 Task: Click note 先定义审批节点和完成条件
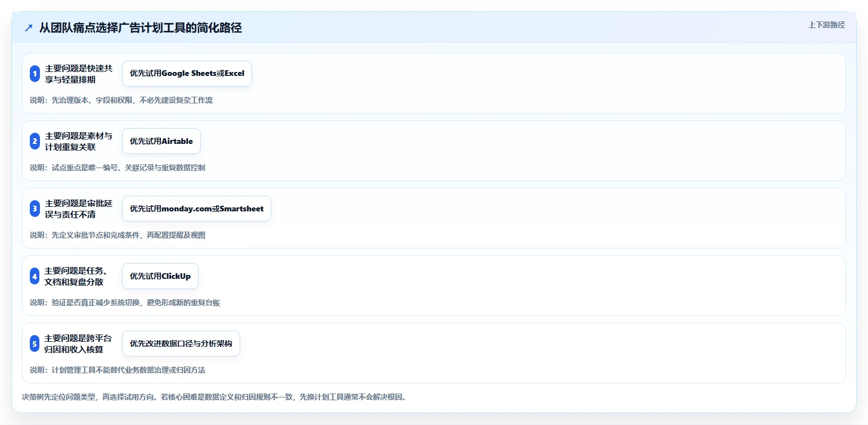point(118,235)
